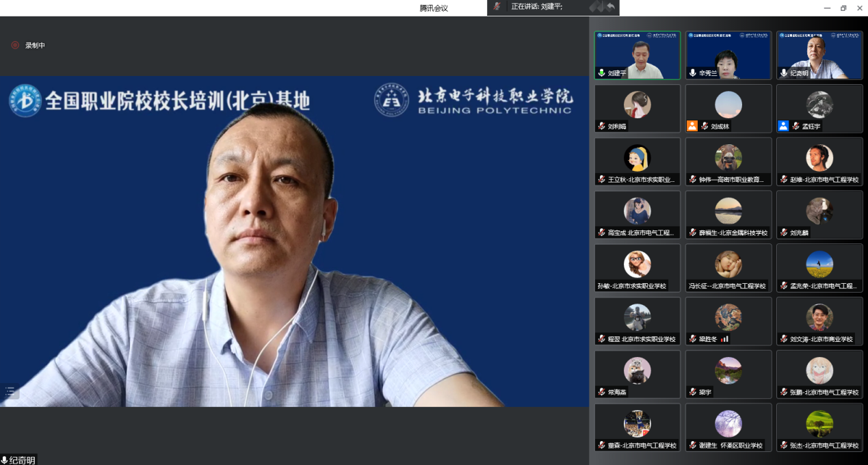Click the microphone icon beside 辛秀兰

tap(692, 72)
